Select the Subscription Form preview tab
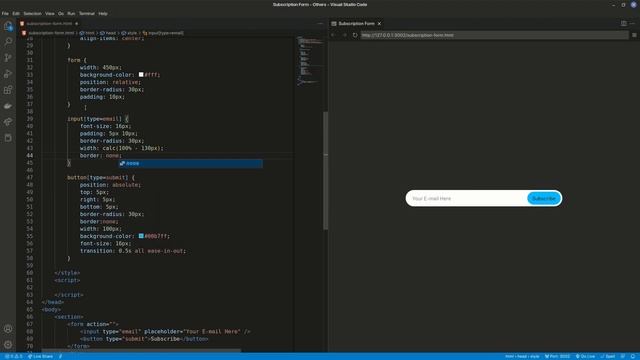Image resolution: width=640 pixels, height=360 pixels. tap(356, 24)
